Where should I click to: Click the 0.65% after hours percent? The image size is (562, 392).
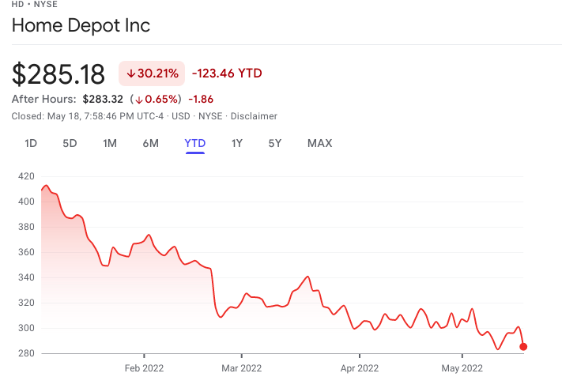click(x=161, y=99)
